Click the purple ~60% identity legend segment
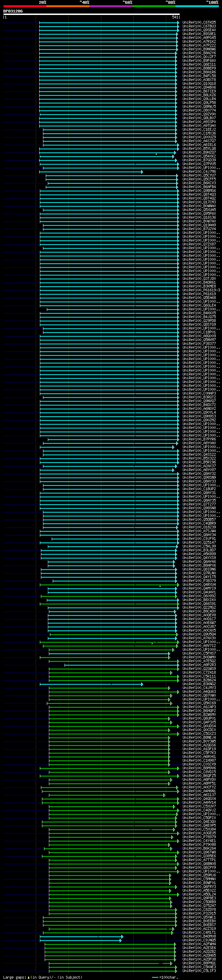The width and height of the screenshot is (222, 980). pos(111,7)
